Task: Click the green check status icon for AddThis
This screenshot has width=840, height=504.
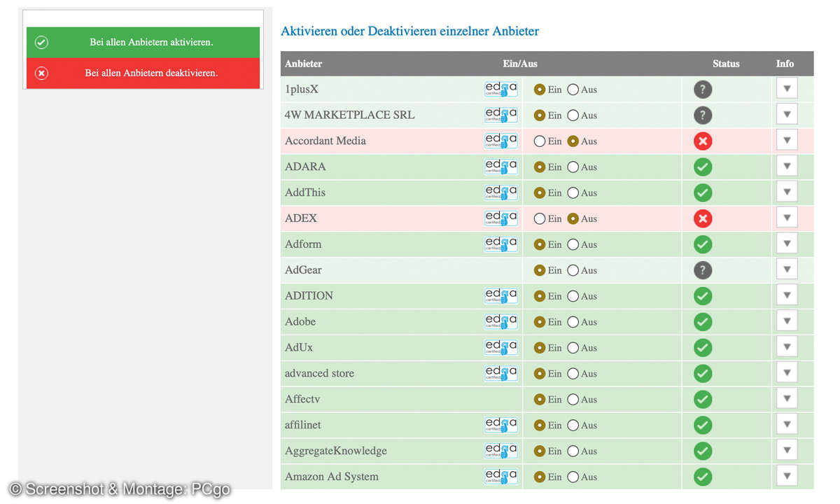Action: [x=703, y=193]
